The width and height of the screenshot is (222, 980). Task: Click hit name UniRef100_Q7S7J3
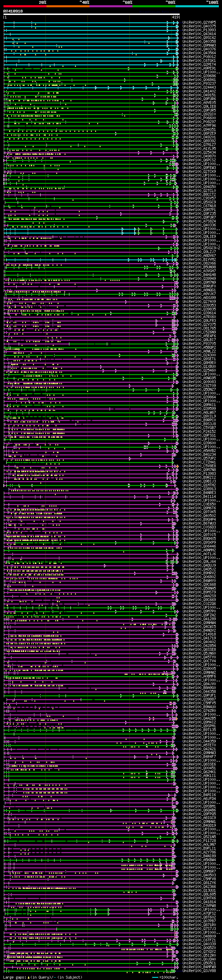pyautogui.click(x=199, y=928)
